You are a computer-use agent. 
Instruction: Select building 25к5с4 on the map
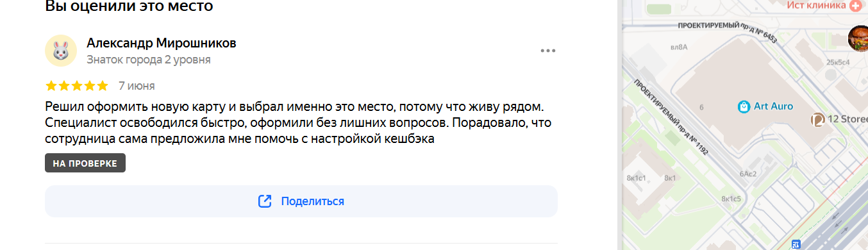[x=838, y=62]
